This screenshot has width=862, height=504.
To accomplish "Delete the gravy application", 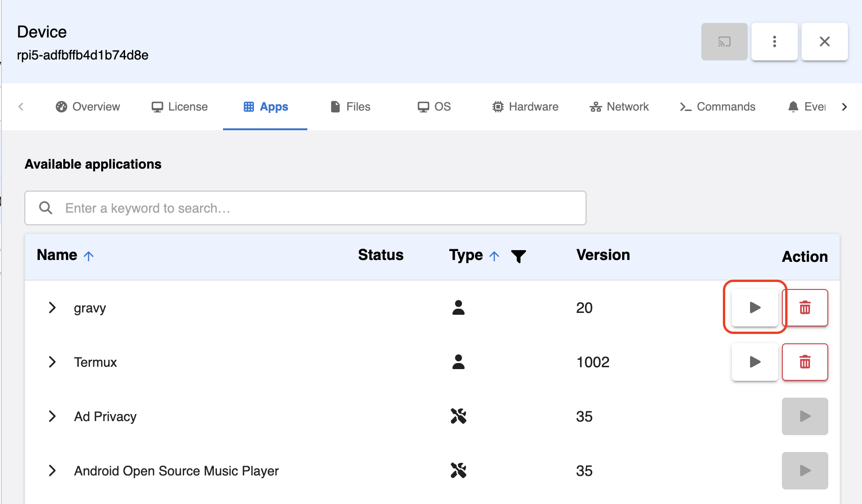I will pos(804,308).
